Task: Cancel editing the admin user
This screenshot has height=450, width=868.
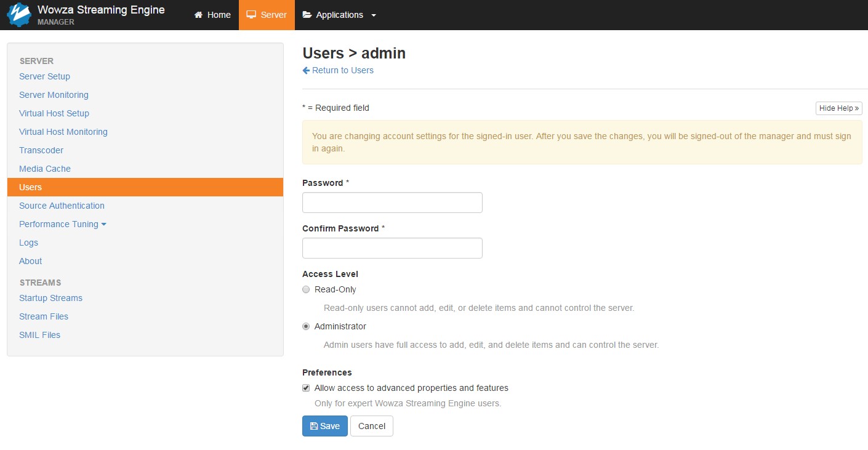Action: click(x=371, y=426)
